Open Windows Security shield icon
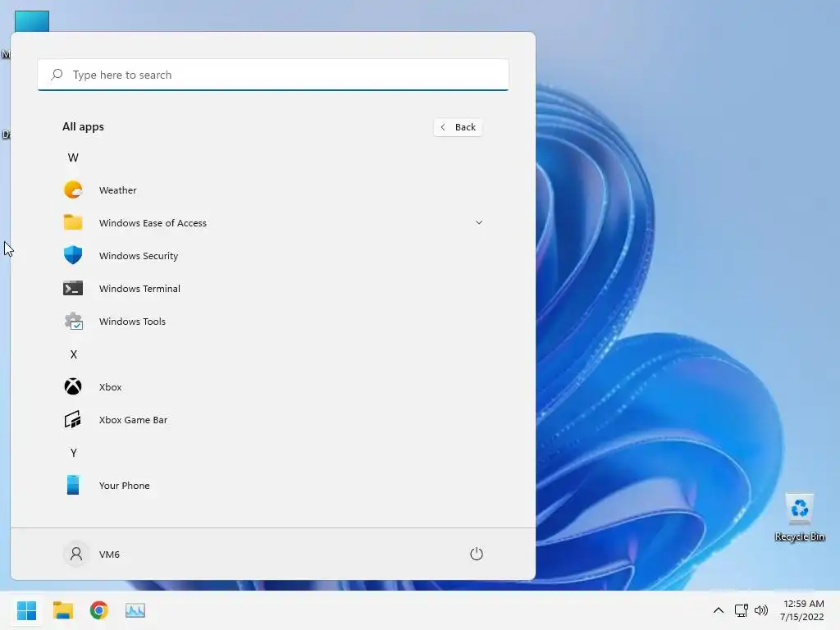Image resolution: width=840 pixels, height=630 pixels. pos(73,255)
